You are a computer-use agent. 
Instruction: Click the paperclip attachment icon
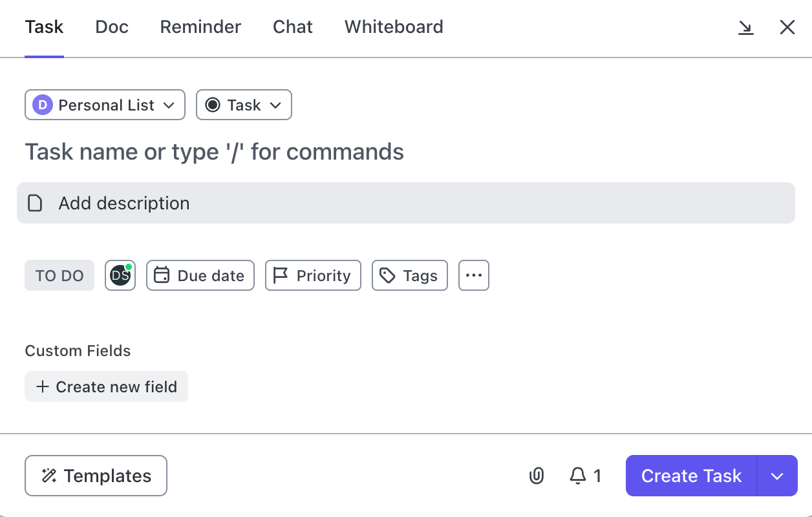click(x=536, y=476)
